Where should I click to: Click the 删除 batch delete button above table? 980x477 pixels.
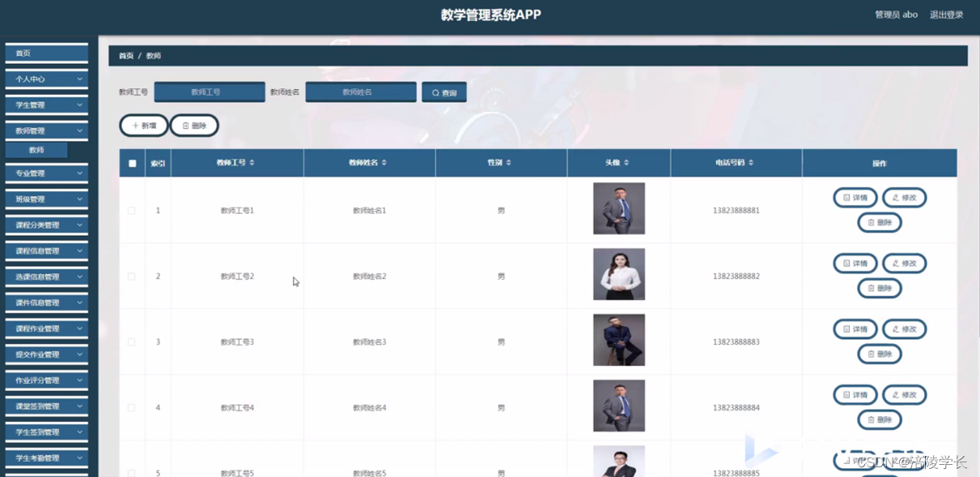pos(194,126)
